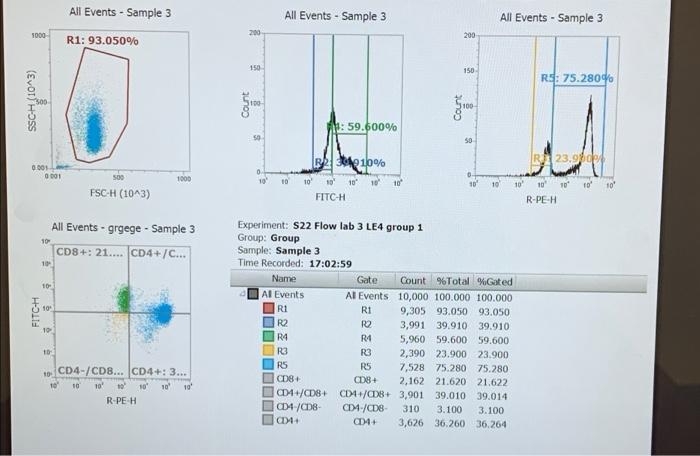Click the R-PE-H quadrant plot x-axis label
Image resolution: width=700 pixels, height=456 pixels.
click(121, 401)
